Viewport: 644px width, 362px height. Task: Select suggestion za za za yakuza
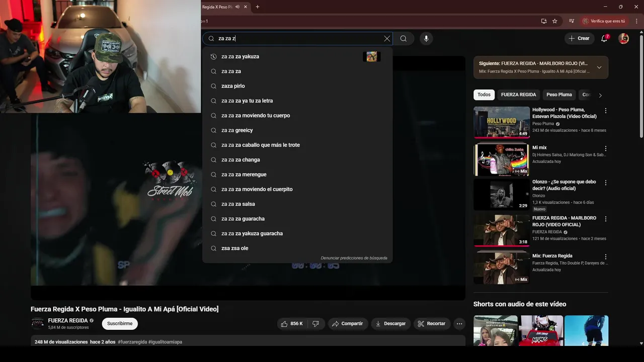pos(297,57)
